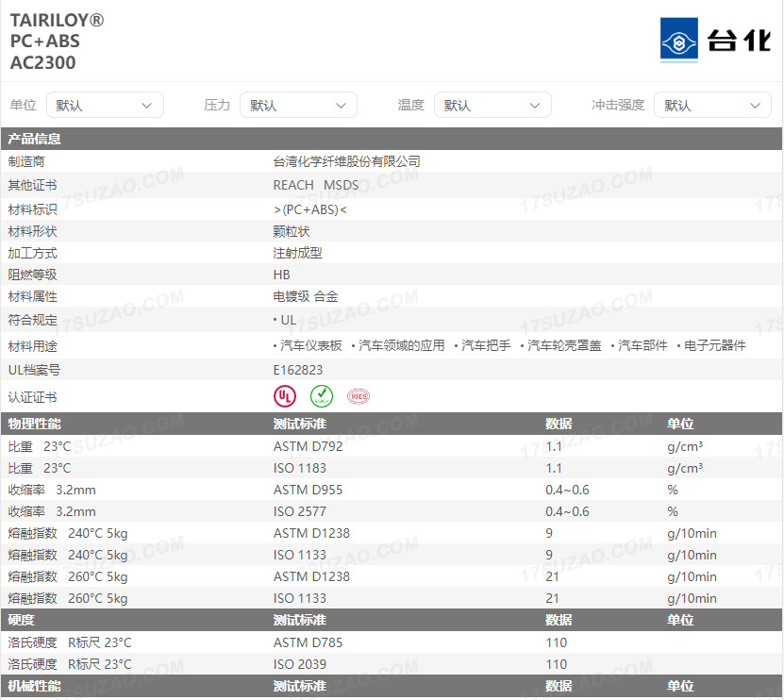Click the 其他证书 row label

[x=32, y=185]
